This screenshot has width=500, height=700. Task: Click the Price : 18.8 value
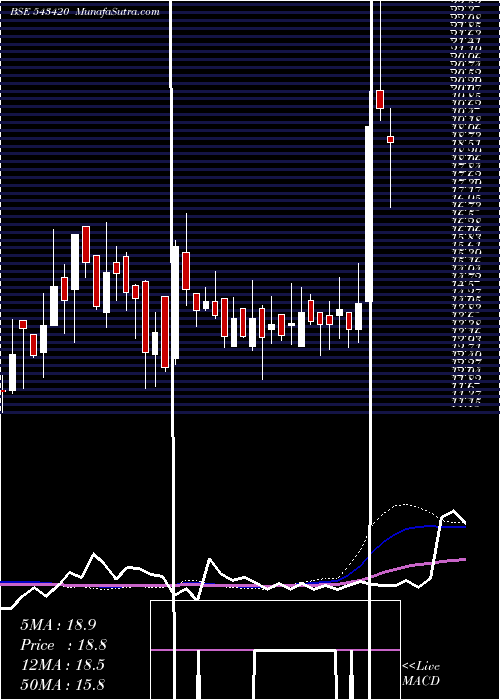(x=63, y=645)
